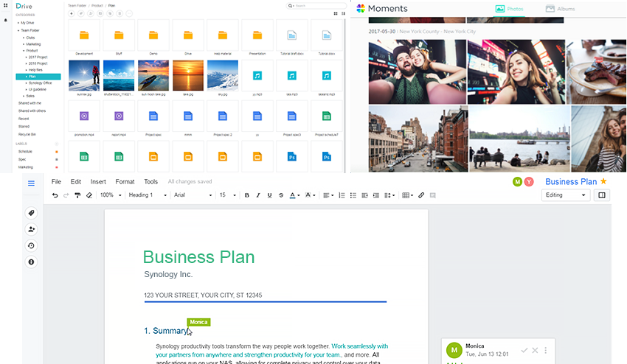Screen dimensions: 627x364
Task: Open Shared with others in Drive
Action: pyautogui.click(x=32, y=111)
